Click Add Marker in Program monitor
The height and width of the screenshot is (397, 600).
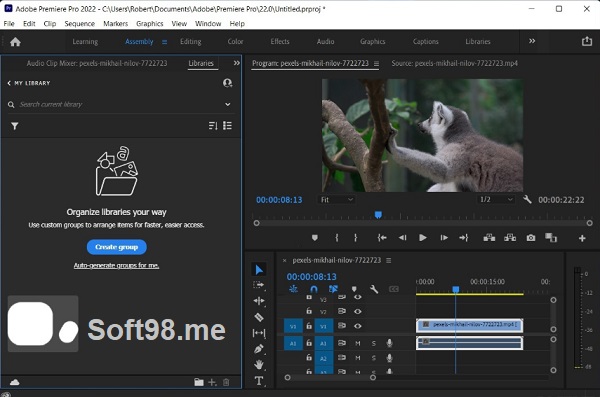(x=315, y=238)
